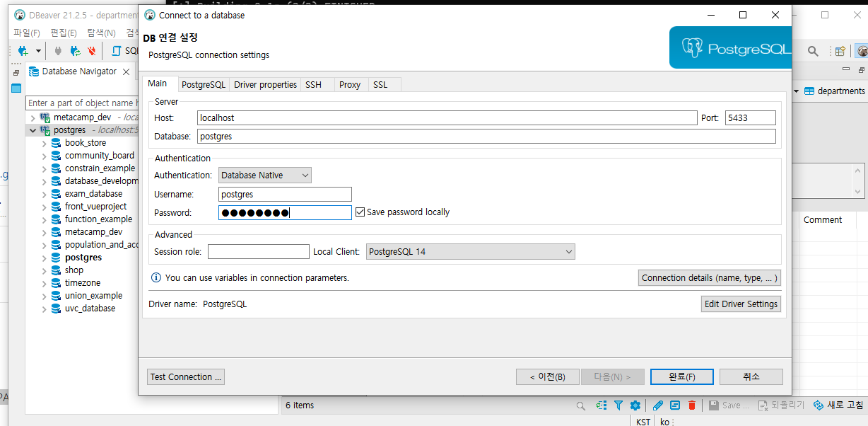Click the blue filter funnel icon
Image resolution: width=868 pixels, height=426 pixels.
(x=618, y=405)
